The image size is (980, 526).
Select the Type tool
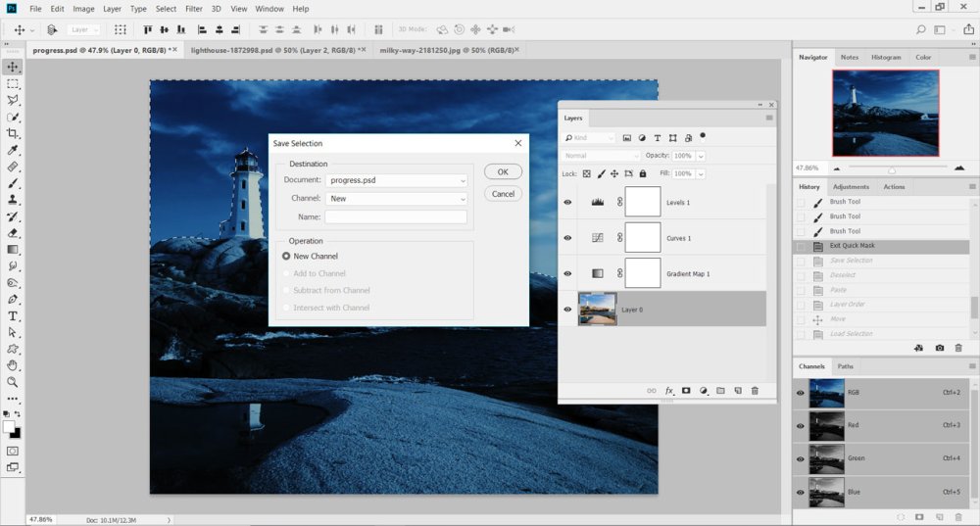13,316
